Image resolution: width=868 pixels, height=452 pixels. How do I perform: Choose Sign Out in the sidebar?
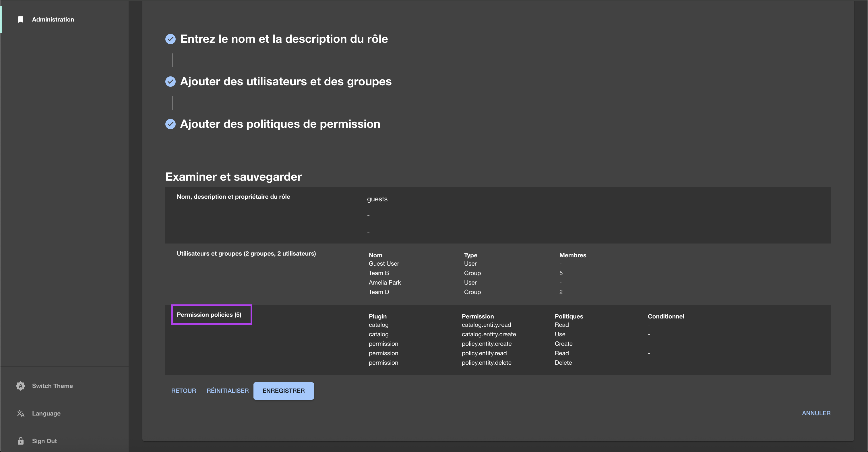(44, 441)
